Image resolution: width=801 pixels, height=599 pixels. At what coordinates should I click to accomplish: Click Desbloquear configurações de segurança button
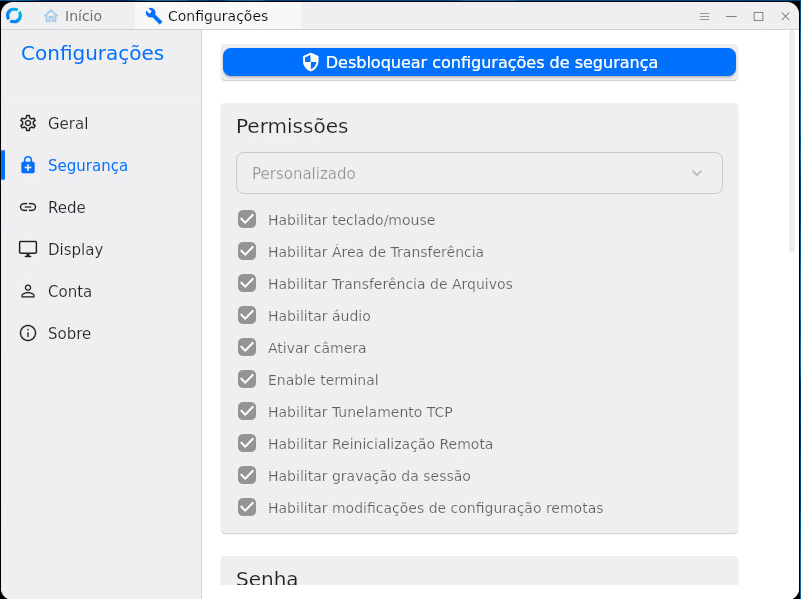pos(479,62)
